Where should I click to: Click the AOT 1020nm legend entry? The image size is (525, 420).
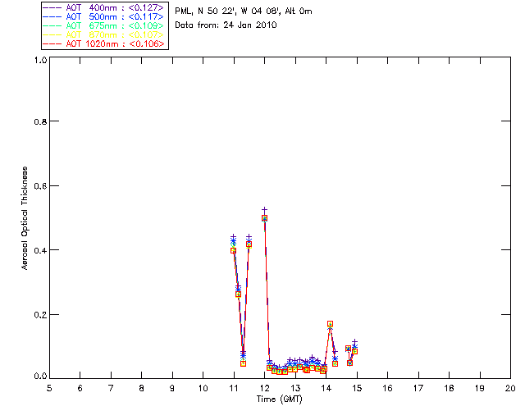[x=103, y=43]
